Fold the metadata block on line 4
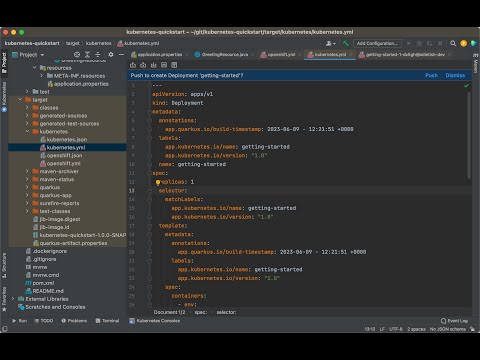The height and width of the screenshot is (360, 480). (x=150, y=112)
